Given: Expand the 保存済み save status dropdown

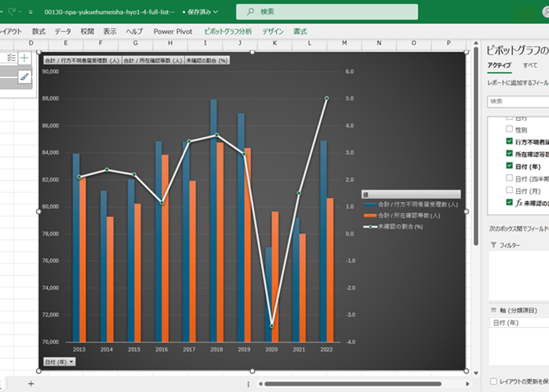Looking at the screenshot, I should [x=216, y=12].
